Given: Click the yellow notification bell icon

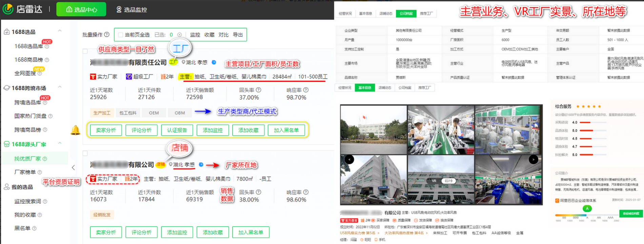Looking at the screenshot, I should click(x=75, y=130).
